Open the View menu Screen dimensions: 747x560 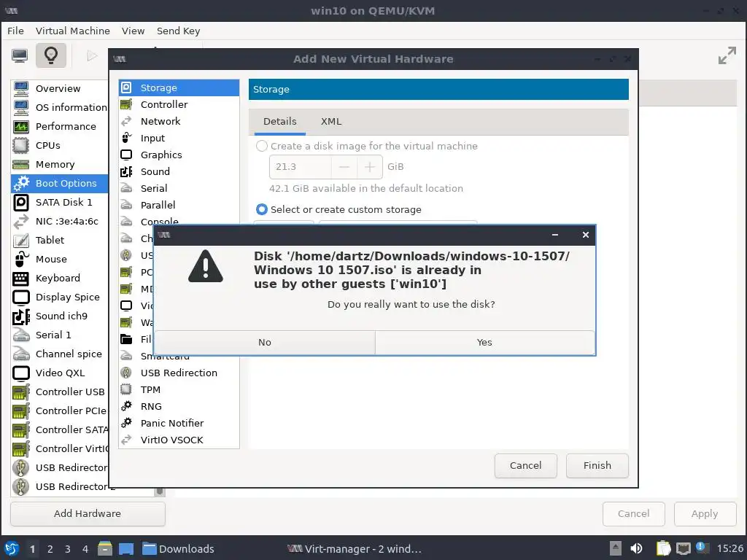[x=133, y=31]
